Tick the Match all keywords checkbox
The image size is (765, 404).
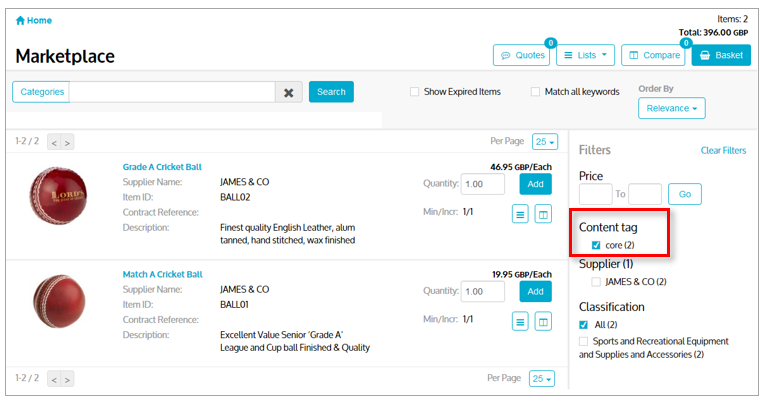point(535,92)
